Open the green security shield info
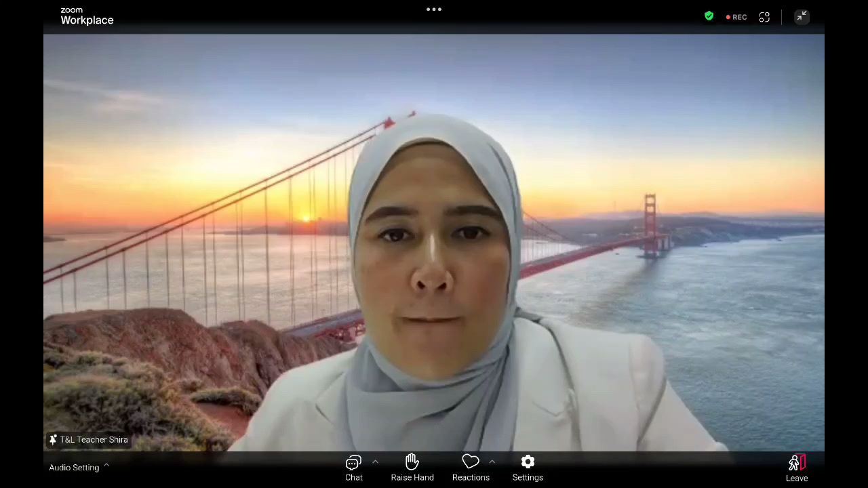This screenshot has width=868, height=488. click(709, 16)
